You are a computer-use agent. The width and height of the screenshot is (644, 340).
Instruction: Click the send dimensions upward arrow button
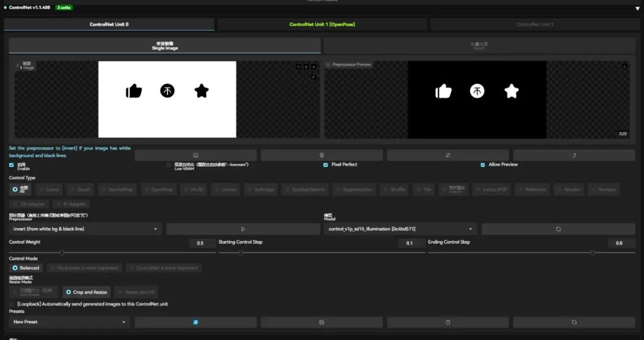[574, 155]
